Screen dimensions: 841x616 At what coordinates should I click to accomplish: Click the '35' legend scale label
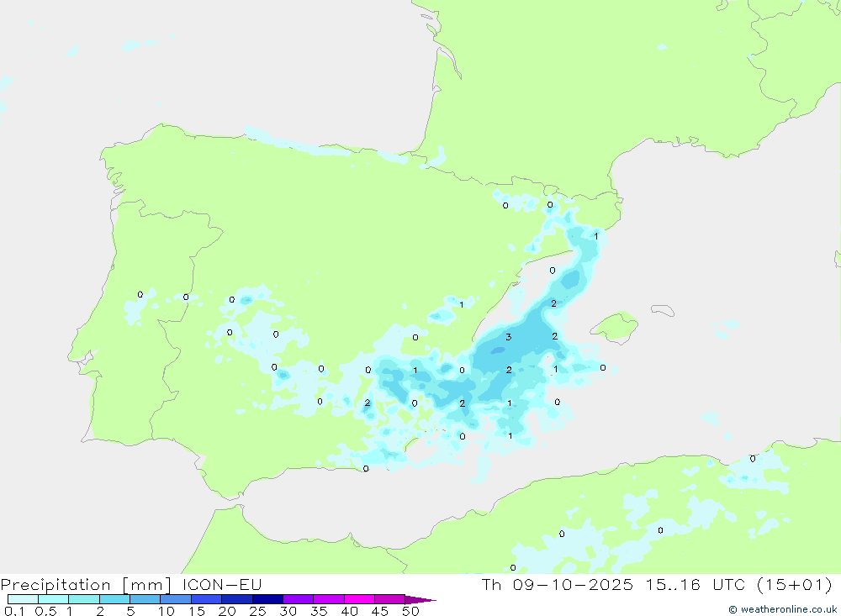point(319,611)
